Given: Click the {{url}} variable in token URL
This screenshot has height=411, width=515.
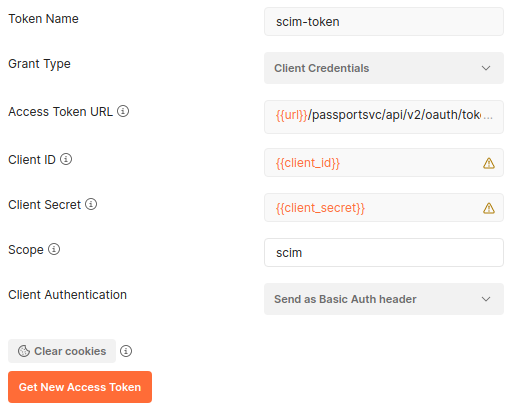Looking at the screenshot, I should click(292, 115).
